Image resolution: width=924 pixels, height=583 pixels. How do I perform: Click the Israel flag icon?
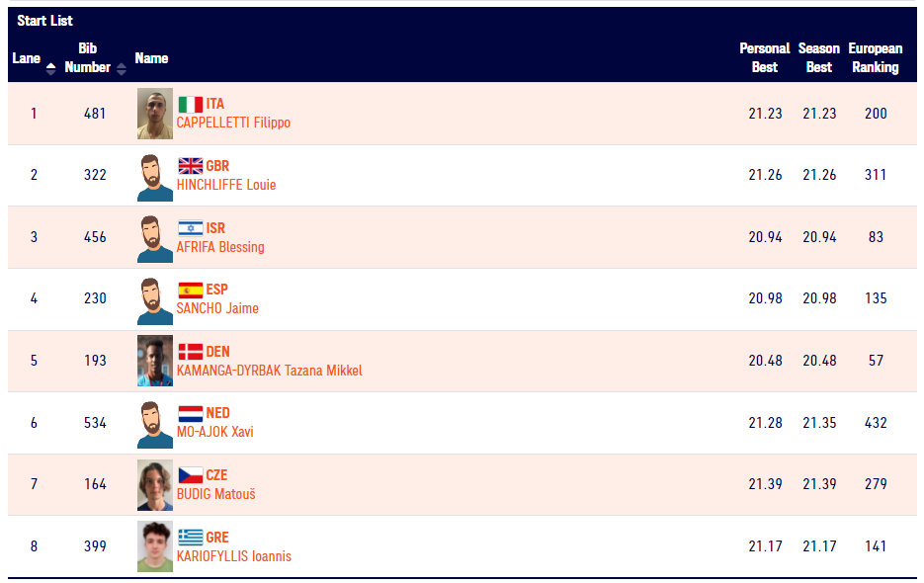pyautogui.click(x=191, y=228)
